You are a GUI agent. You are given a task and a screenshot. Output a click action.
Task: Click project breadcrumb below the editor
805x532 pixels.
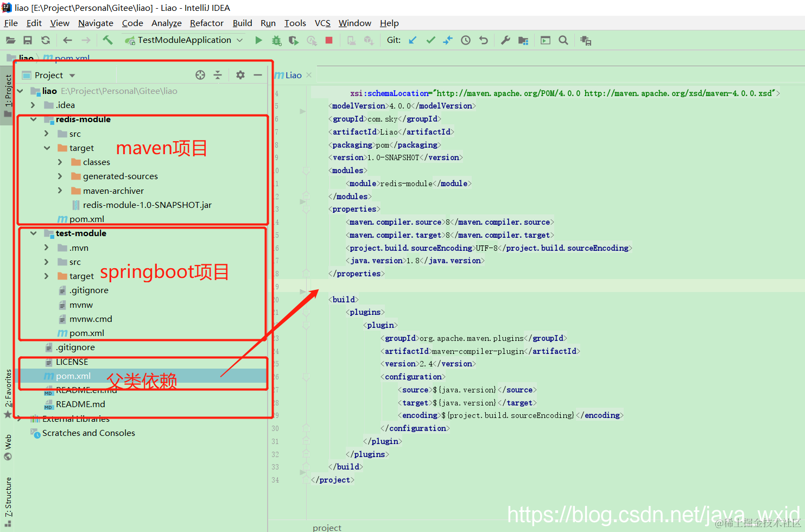327,527
